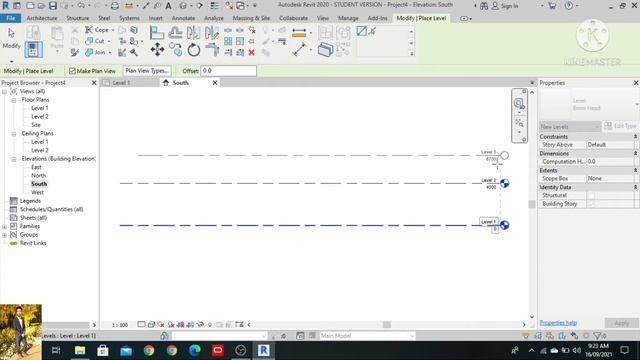
Task: Click the Text tool A icon in quick access toolbar
Action: pos(168,6)
